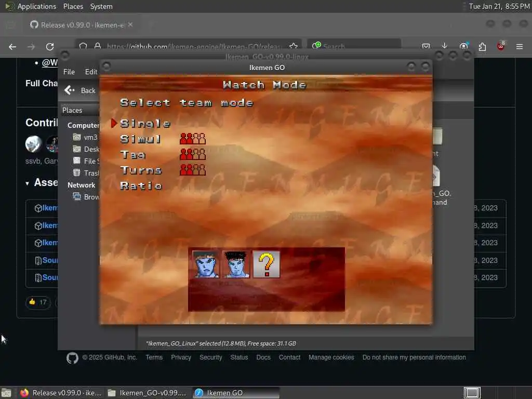Screen dimensions: 532x399
Task: Click the red uBlock extension icon
Action: click(x=501, y=46)
